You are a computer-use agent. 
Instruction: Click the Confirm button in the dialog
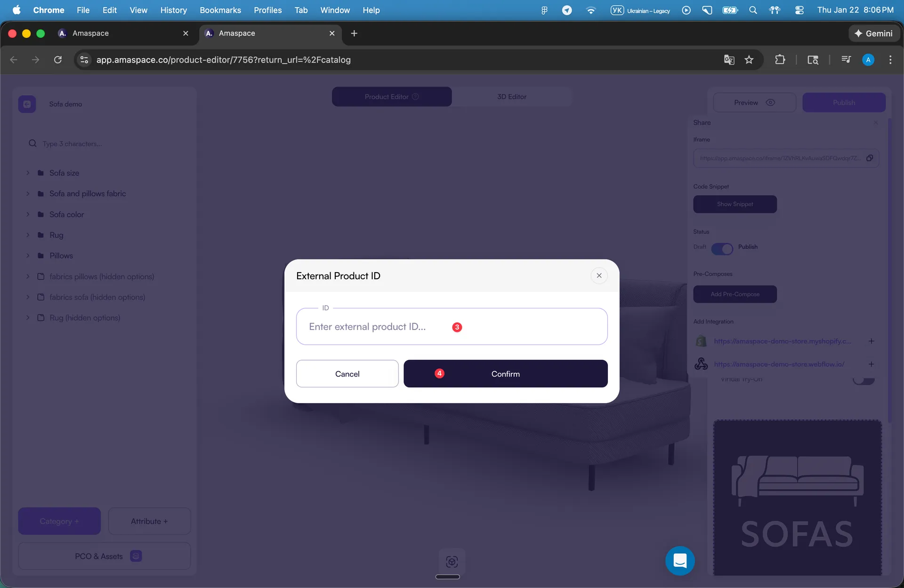pyautogui.click(x=505, y=373)
